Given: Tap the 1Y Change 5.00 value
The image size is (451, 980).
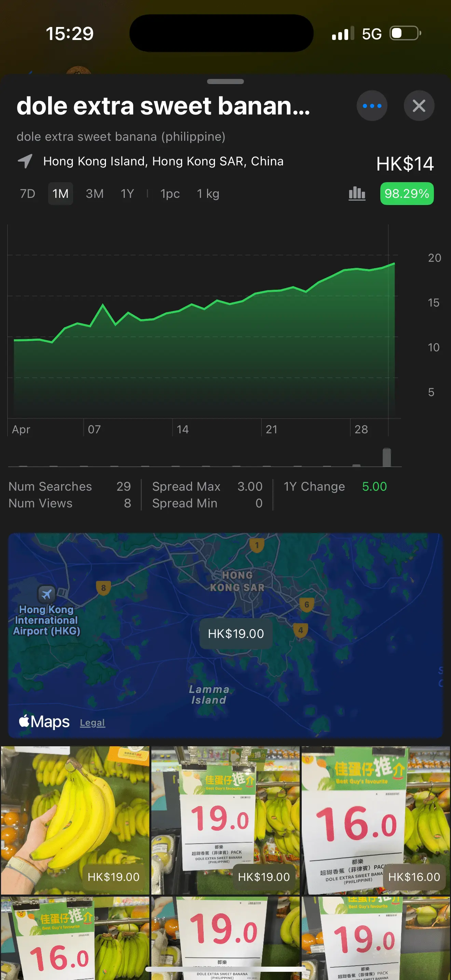Looking at the screenshot, I should (374, 486).
